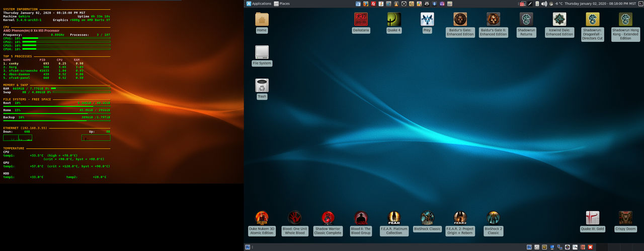Click the volume speaker tray icon
Viewport: 644px width, 251px height.
click(544, 4)
